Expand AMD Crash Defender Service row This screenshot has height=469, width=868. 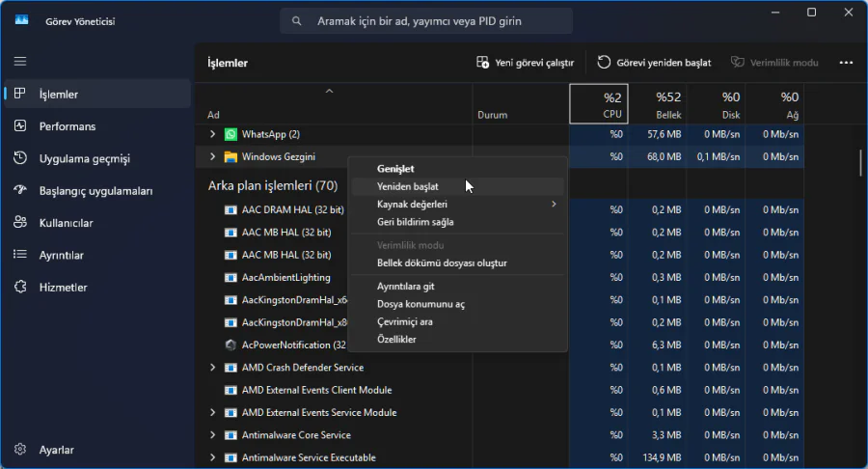[x=212, y=368]
